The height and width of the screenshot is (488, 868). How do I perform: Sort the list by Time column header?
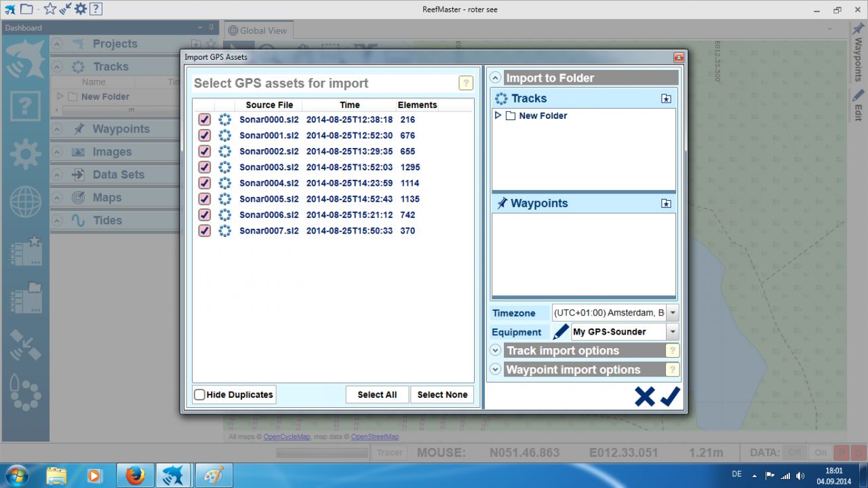[349, 105]
